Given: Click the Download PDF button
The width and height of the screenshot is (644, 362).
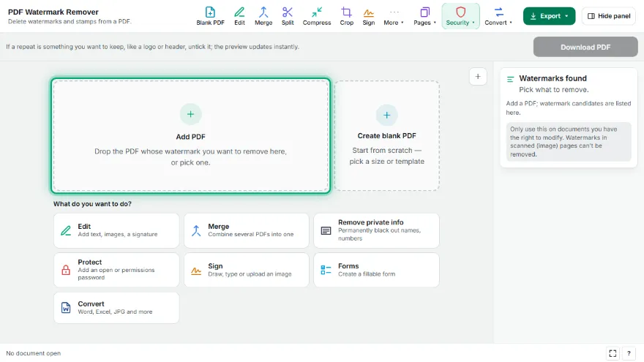Looking at the screenshot, I should pos(585,48).
